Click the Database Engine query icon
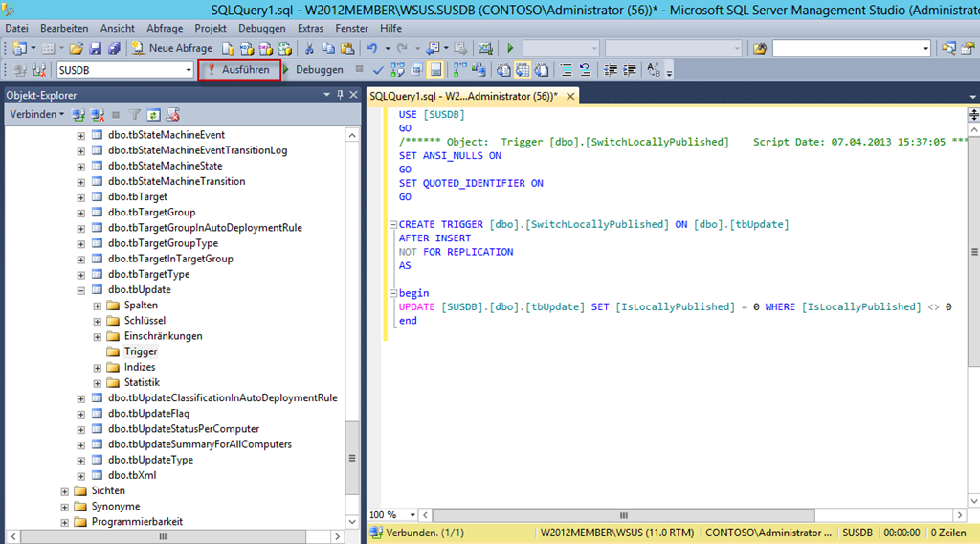 click(x=228, y=48)
